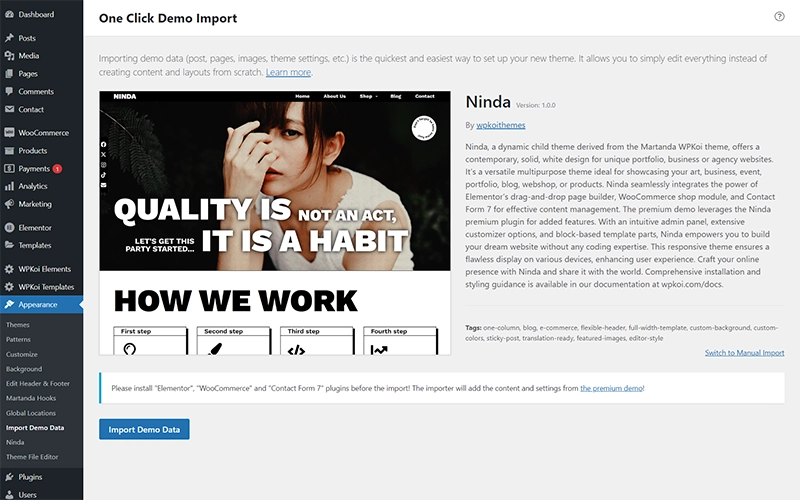This screenshot has height=500, width=800.
Task: Click the Payments dollar icon
Action: pos(9,168)
